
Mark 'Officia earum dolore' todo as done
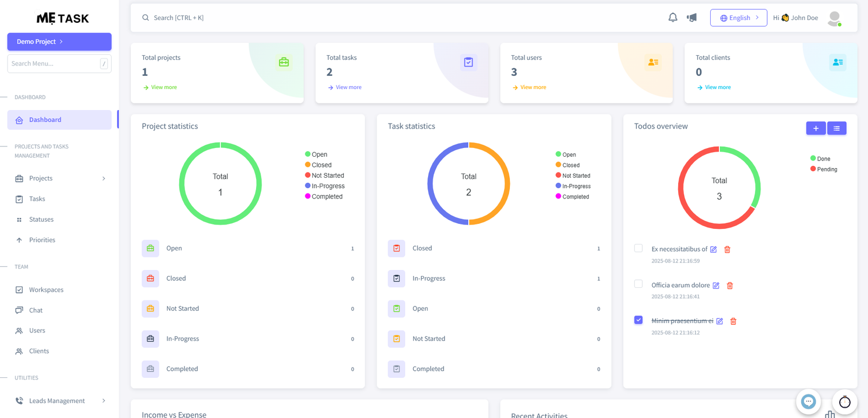coord(639,284)
